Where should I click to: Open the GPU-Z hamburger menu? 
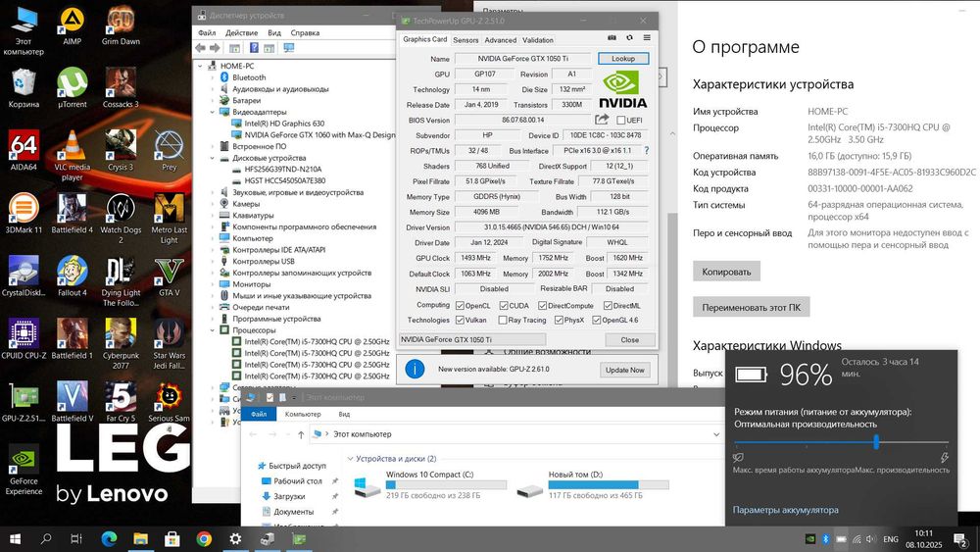(x=647, y=37)
